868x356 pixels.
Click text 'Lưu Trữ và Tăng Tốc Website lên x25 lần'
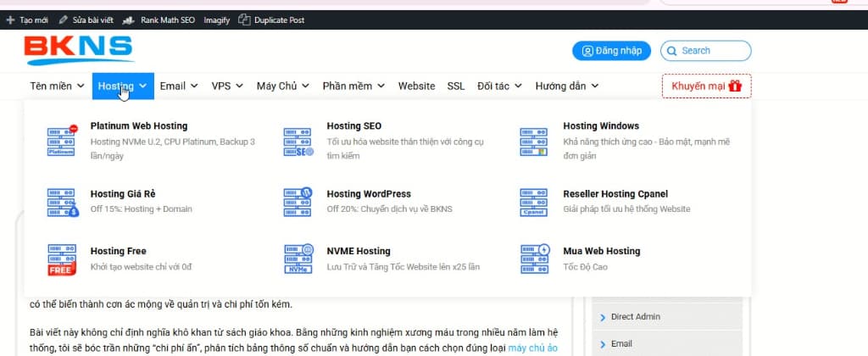pyautogui.click(x=403, y=267)
